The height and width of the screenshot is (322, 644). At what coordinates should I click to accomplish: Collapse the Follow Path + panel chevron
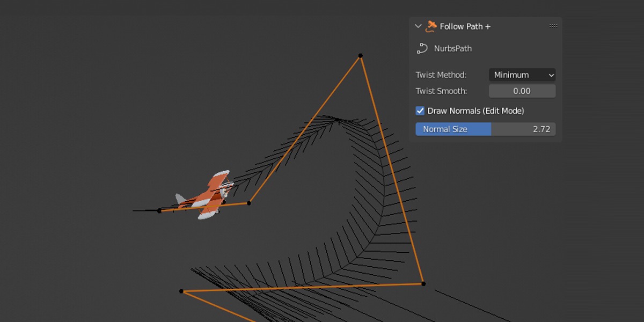point(419,26)
